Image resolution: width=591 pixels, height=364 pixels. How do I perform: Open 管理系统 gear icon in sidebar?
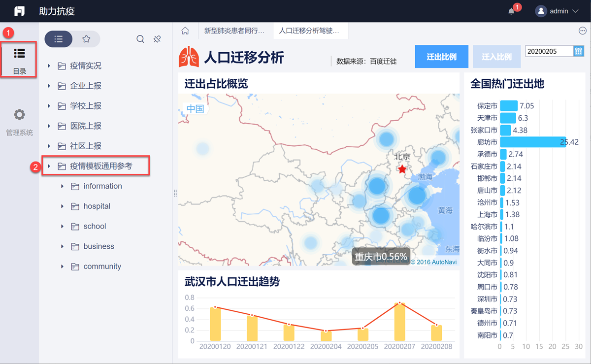(x=19, y=115)
